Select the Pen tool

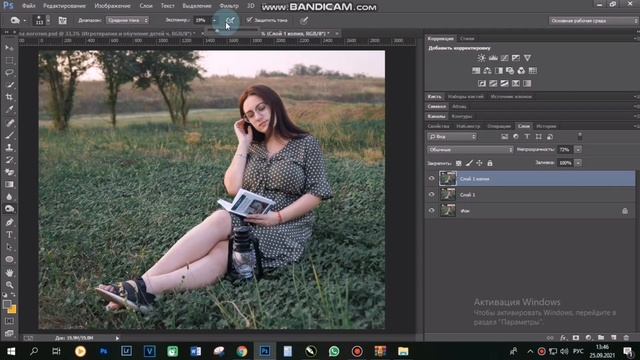[x=9, y=222]
